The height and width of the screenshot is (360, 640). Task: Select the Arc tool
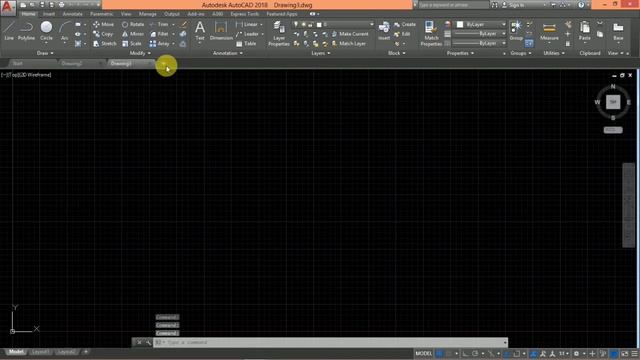(x=64, y=31)
